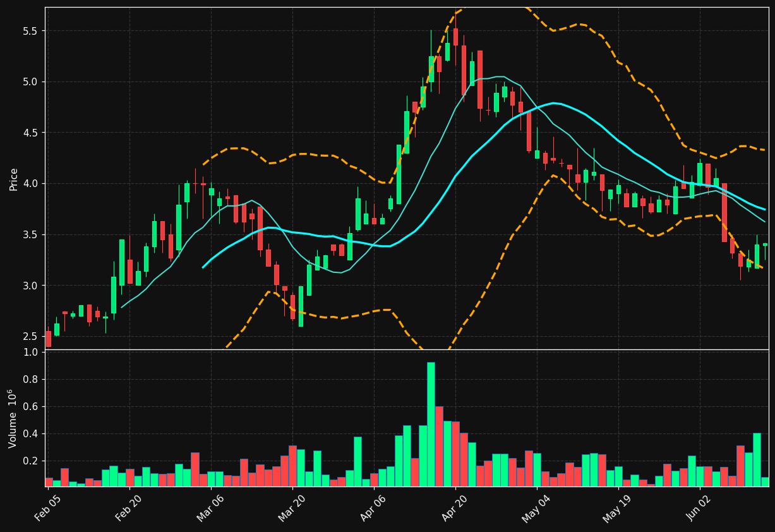
Task: Click the 3.5 price tick label
Action: click(32, 234)
